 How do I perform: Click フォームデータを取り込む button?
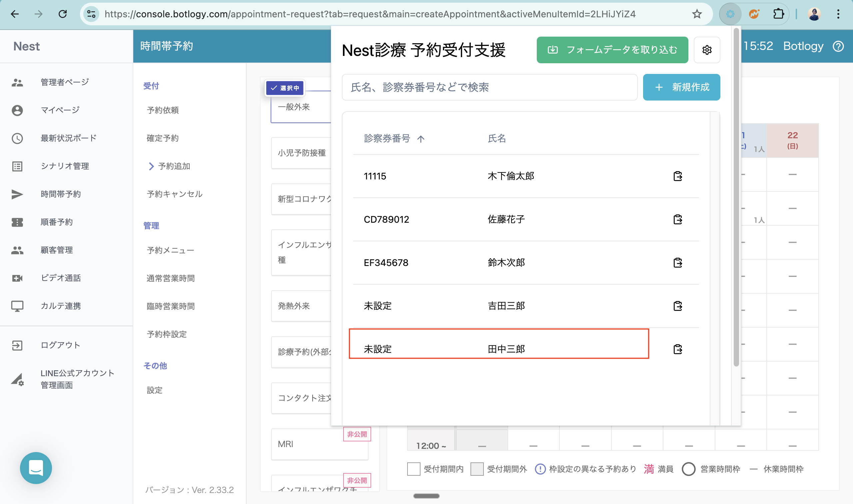pos(612,50)
